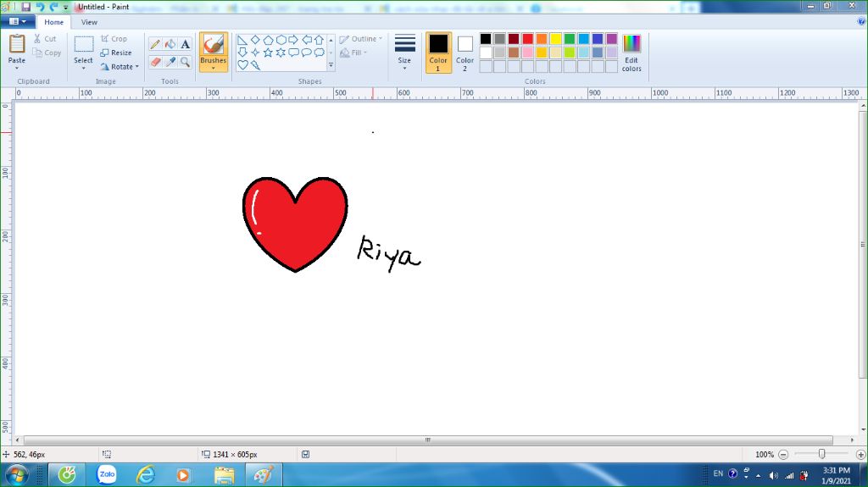Choose the left arrow shape
Image resolution: width=868 pixels, height=487 pixels.
tap(307, 40)
